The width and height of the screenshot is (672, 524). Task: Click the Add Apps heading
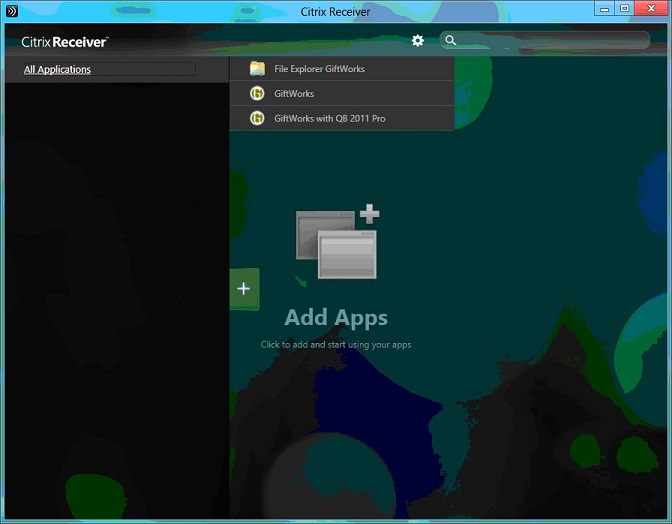[336, 317]
